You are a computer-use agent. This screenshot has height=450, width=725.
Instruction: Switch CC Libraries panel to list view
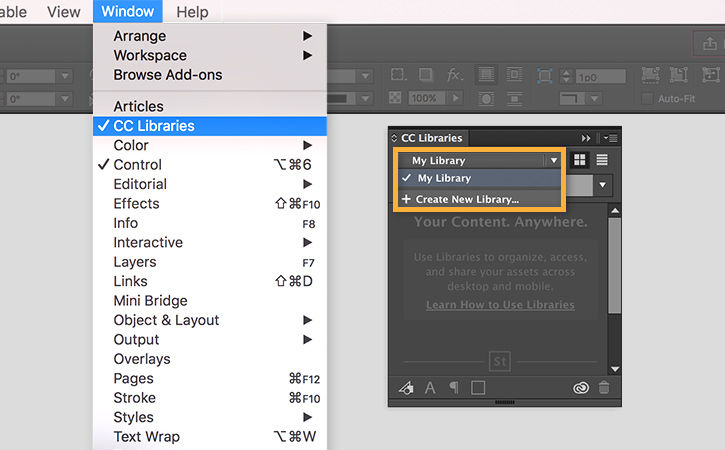tap(602, 160)
